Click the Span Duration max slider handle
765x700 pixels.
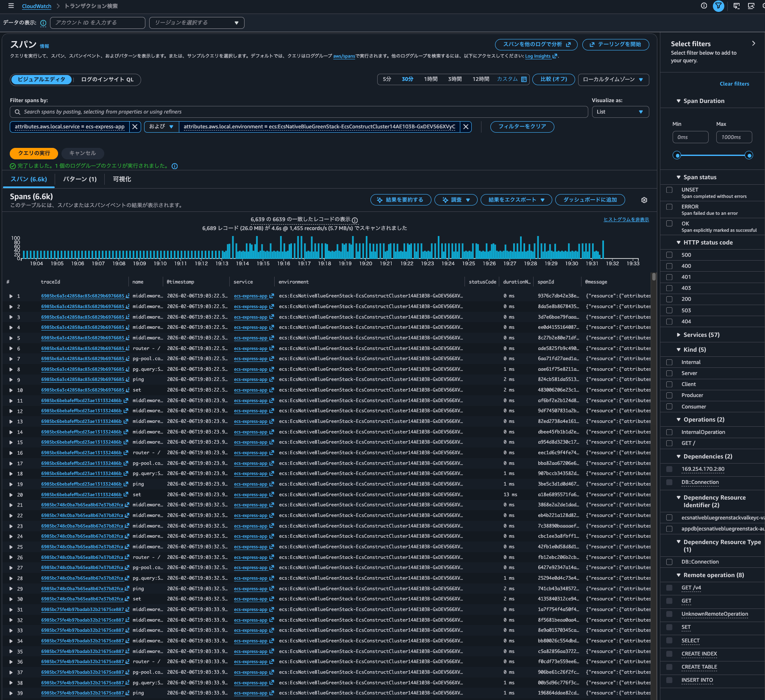pyautogui.click(x=749, y=156)
